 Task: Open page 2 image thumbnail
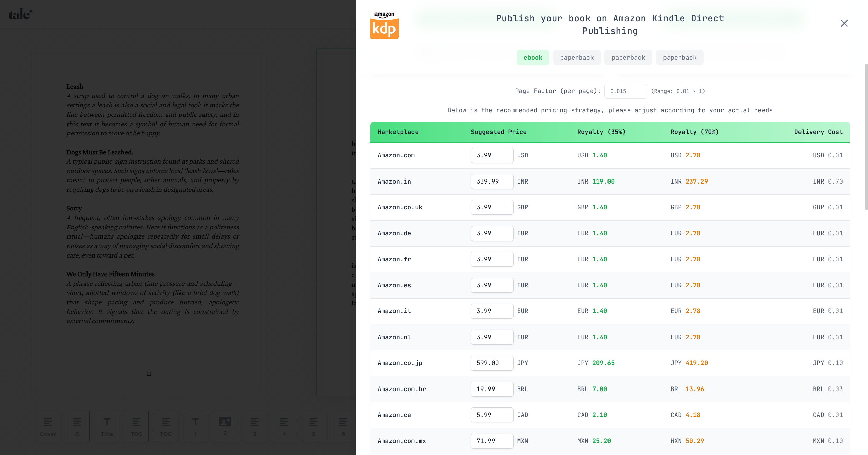pos(225,426)
